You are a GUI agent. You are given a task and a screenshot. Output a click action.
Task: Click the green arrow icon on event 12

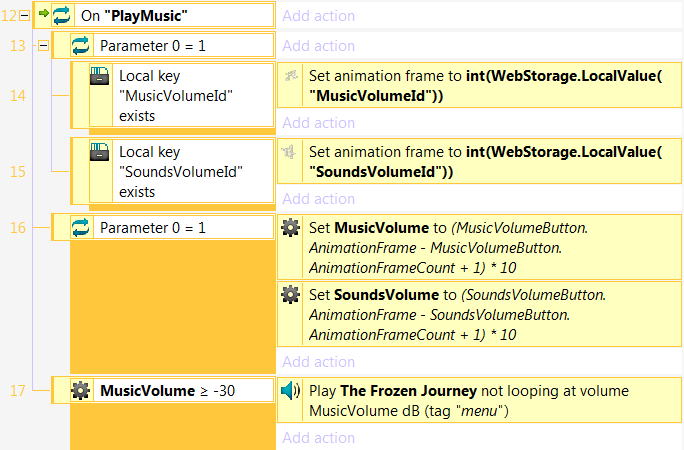pos(43,15)
